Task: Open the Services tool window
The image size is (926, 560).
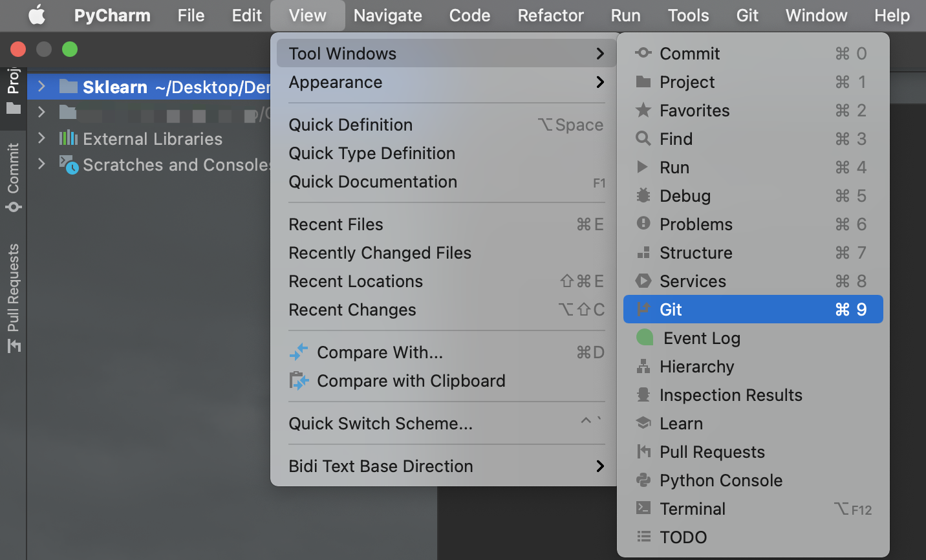Action: click(x=693, y=281)
